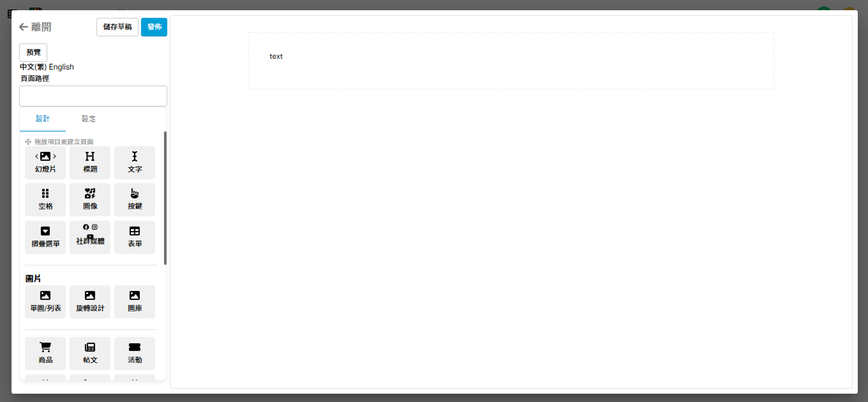Open the 設計 tab

[x=43, y=119]
